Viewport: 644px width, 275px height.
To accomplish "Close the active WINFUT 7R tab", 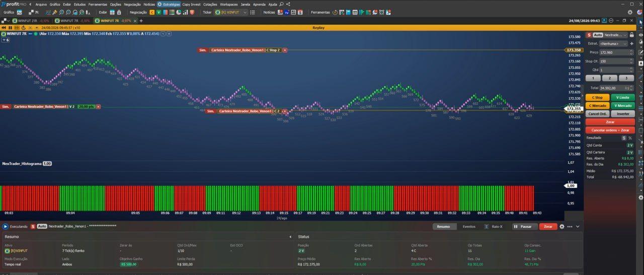I will click(135, 21).
